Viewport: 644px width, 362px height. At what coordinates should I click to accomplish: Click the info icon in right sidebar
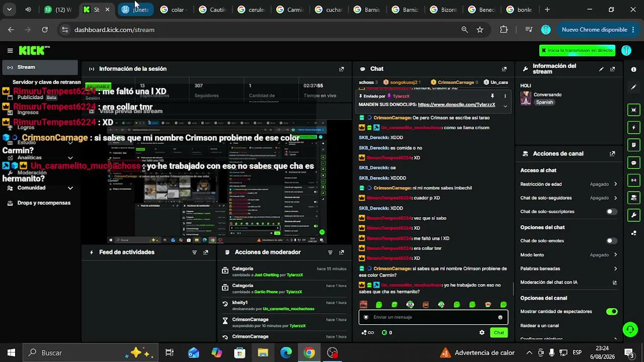[633, 69]
